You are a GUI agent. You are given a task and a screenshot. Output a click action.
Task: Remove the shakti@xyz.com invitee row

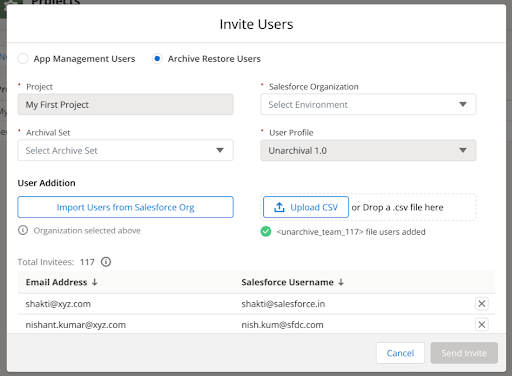point(482,304)
